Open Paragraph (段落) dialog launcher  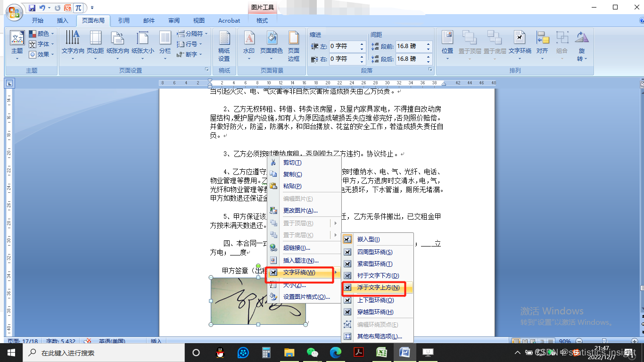pyautogui.click(x=430, y=70)
